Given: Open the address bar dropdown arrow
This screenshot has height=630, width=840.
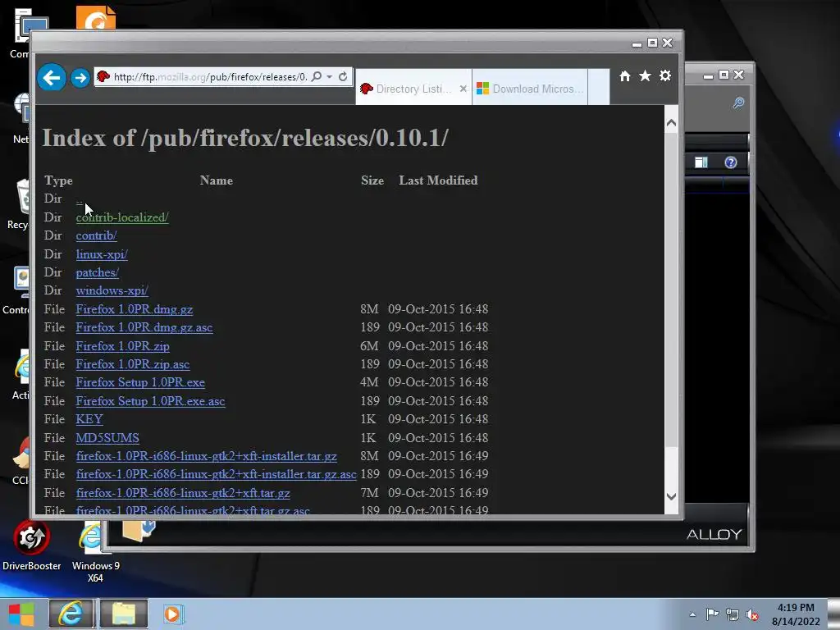Looking at the screenshot, I should point(330,76).
